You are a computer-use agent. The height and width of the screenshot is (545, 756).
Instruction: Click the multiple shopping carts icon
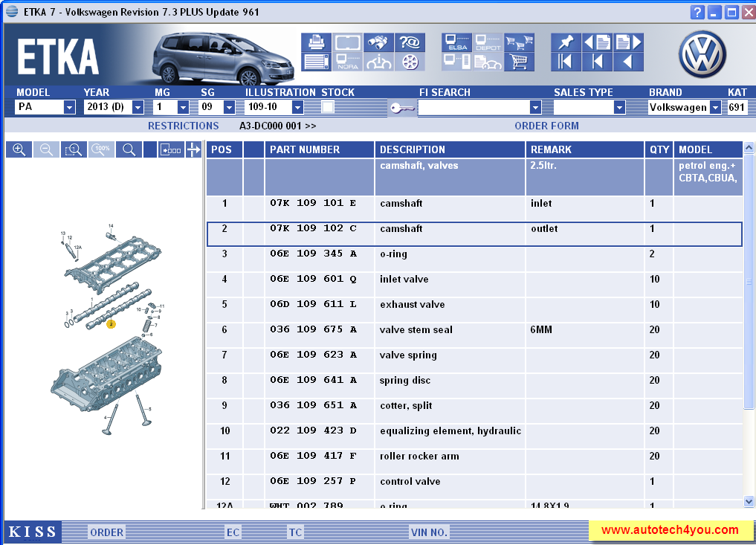click(520, 42)
